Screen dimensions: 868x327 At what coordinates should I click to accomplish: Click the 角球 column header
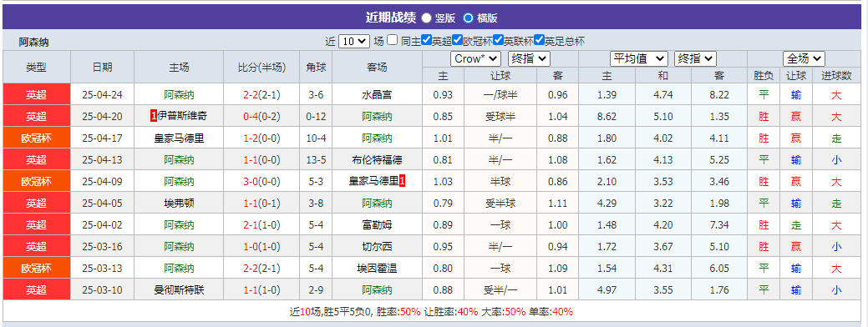pyautogui.click(x=316, y=68)
